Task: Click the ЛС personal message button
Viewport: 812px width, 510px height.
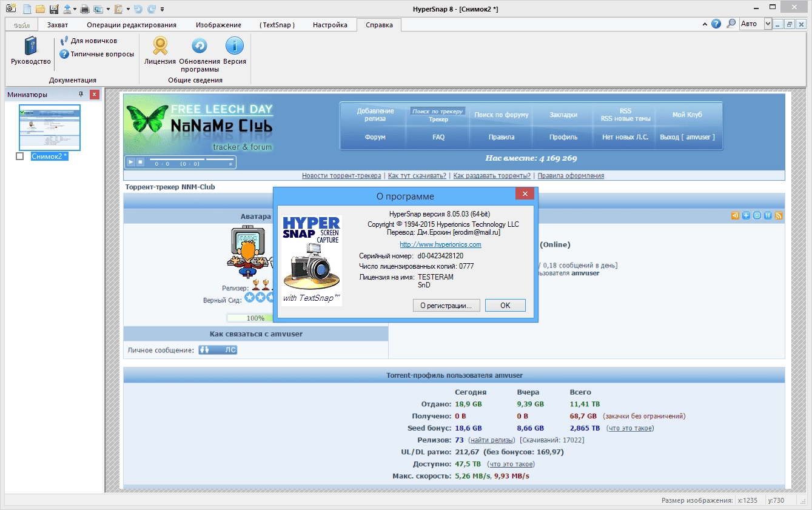Action: tap(218, 350)
